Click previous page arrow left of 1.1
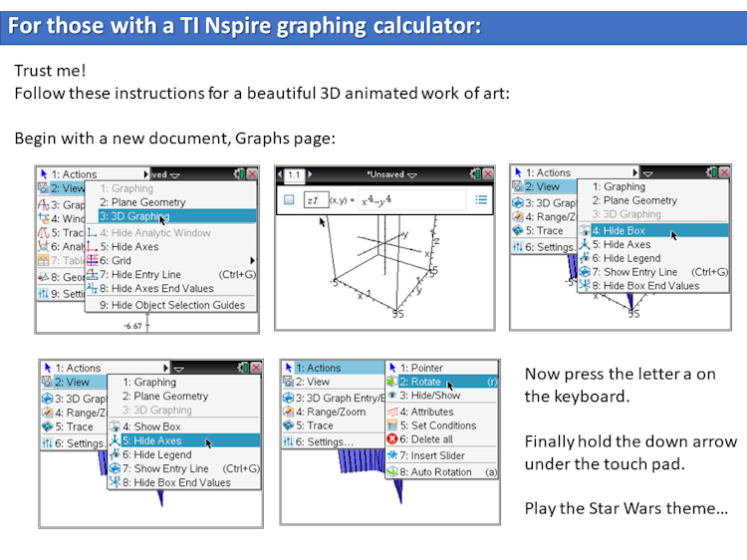The height and width of the screenshot is (560, 747). pos(281,174)
